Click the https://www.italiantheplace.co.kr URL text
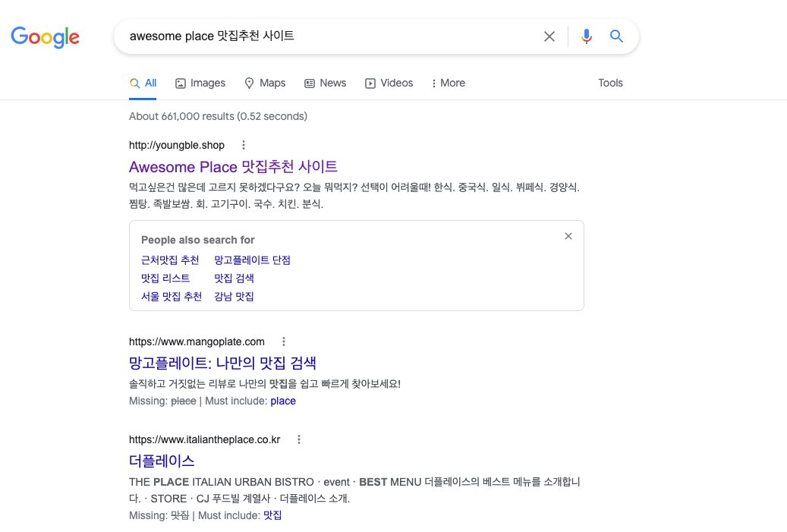The width and height of the screenshot is (787, 532). tap(205, 439)
